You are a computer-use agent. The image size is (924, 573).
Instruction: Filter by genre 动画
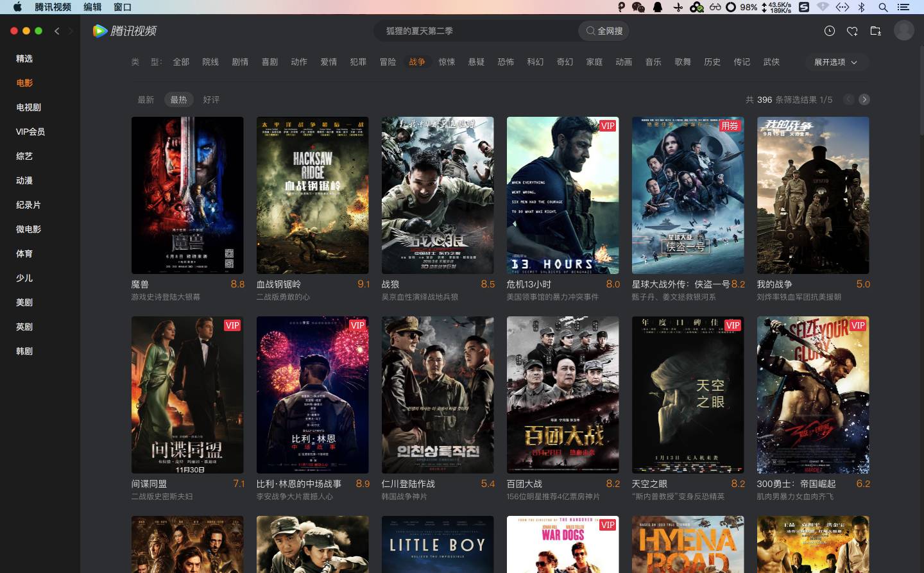pos(624,62)
